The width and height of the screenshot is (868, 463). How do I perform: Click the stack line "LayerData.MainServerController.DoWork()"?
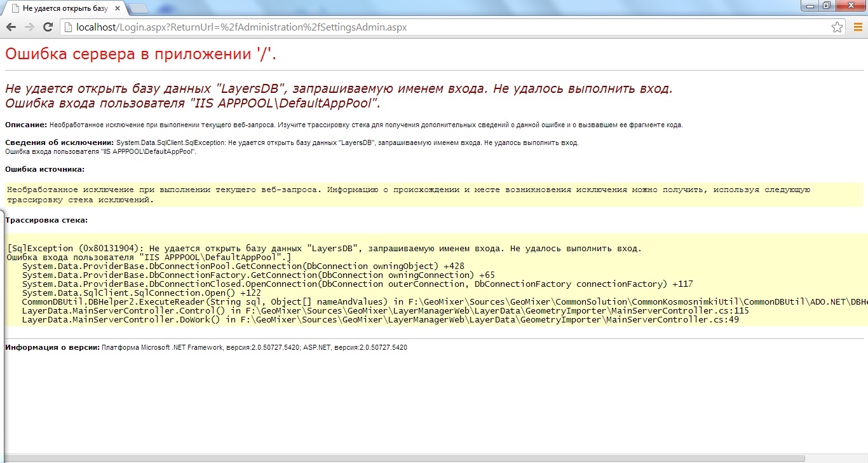(x=381, y=319)
